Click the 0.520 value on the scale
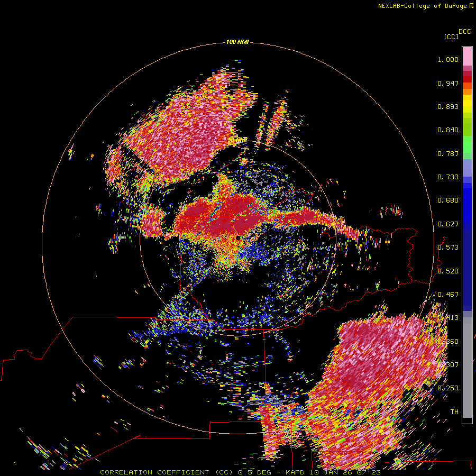This screenshot has width=476, height=476. 448,271
